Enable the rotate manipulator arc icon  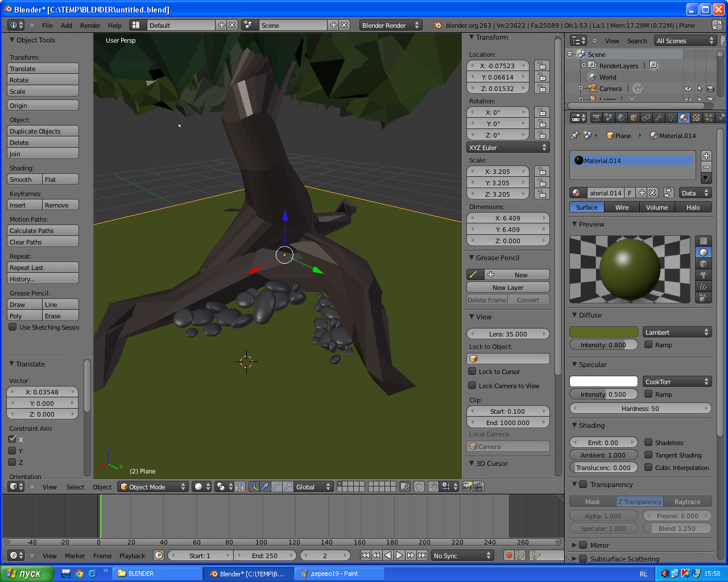[276, 487]
